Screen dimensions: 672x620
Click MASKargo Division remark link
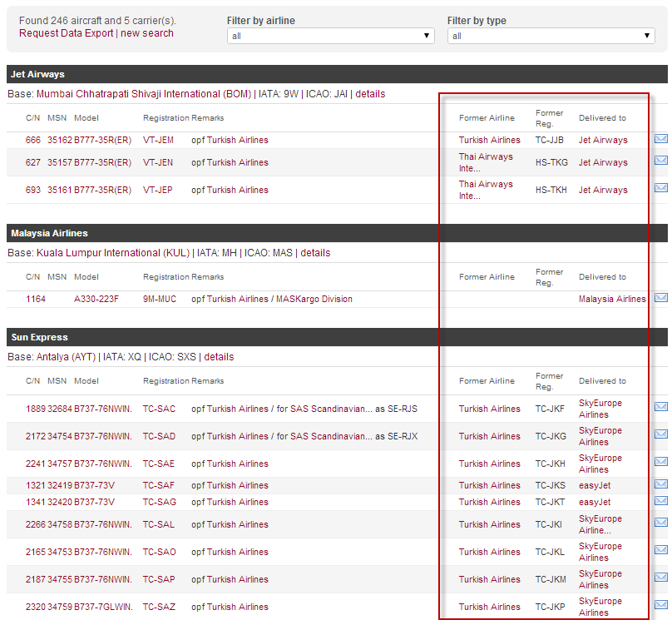click(314, 299)
